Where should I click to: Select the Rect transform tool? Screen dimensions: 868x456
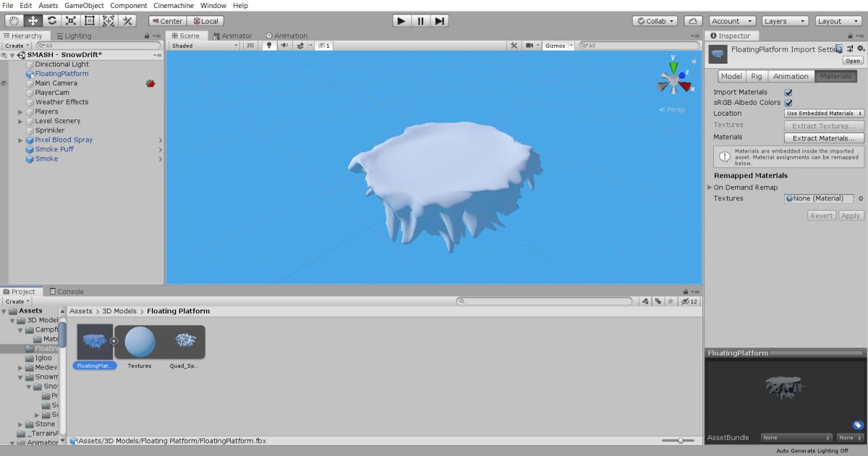[x=90, y=21]
